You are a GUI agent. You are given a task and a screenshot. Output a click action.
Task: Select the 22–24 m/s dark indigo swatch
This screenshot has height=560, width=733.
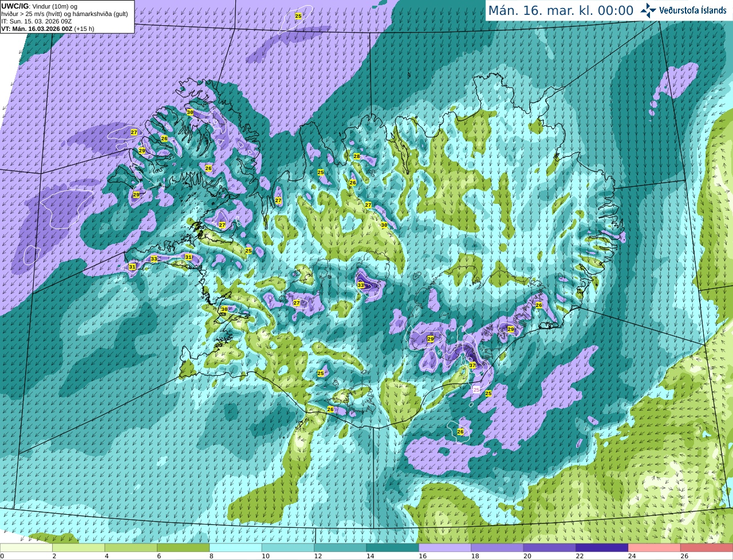(x=603, y=547)
